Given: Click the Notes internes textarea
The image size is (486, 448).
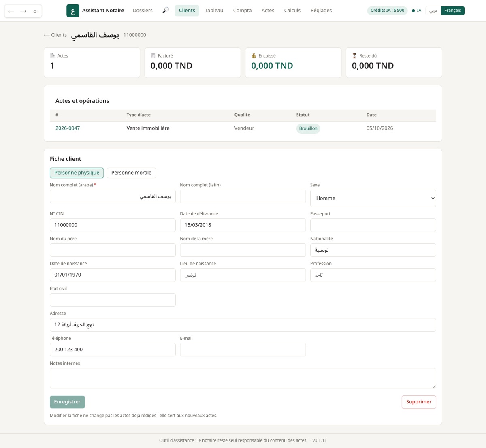Looking at the screenshot, I should coord(243,378).
